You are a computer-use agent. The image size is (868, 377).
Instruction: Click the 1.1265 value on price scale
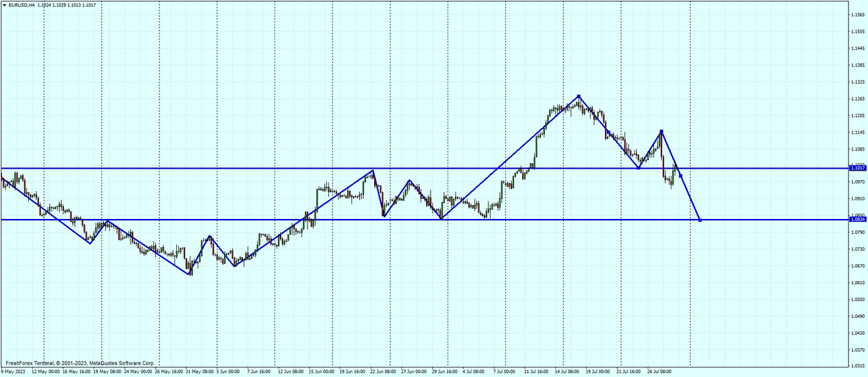pyautogui.click(x=858, y=99)
